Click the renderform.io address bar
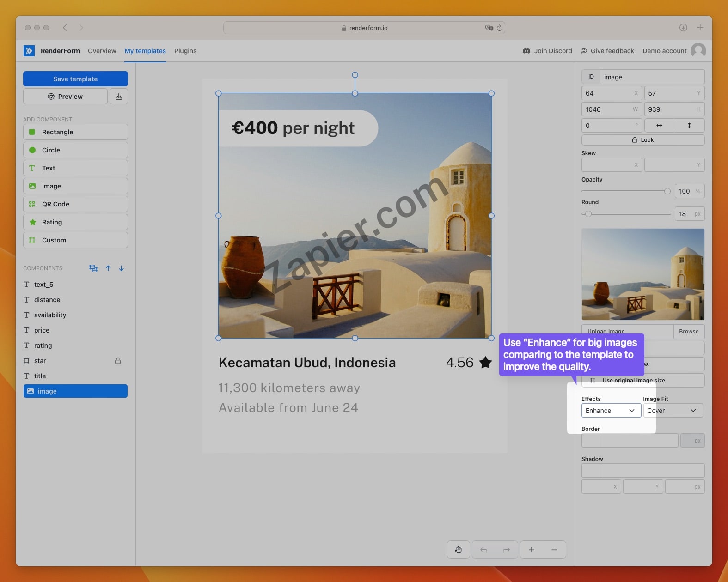Screen dimensions: 728x582 coord(364,28)
